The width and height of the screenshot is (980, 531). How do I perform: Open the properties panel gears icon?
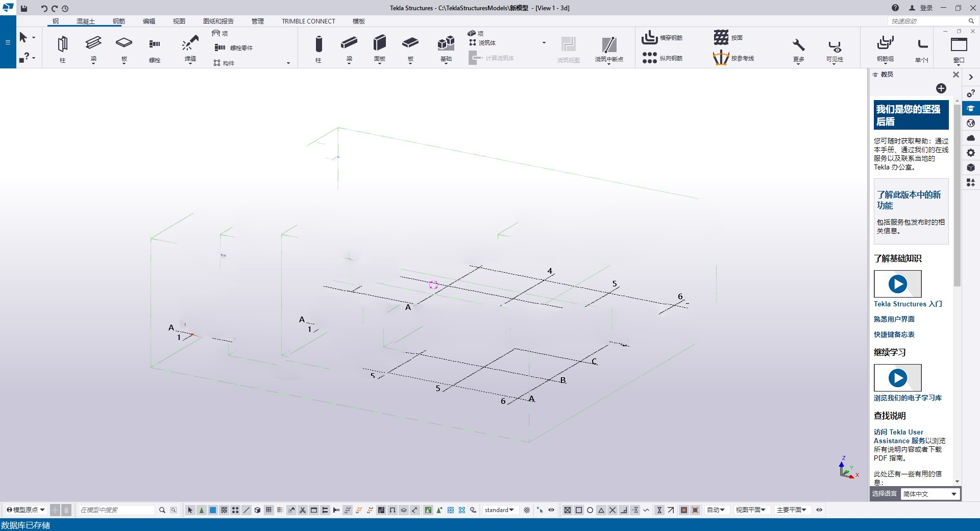pyautogui.click(x=971, y=93)
